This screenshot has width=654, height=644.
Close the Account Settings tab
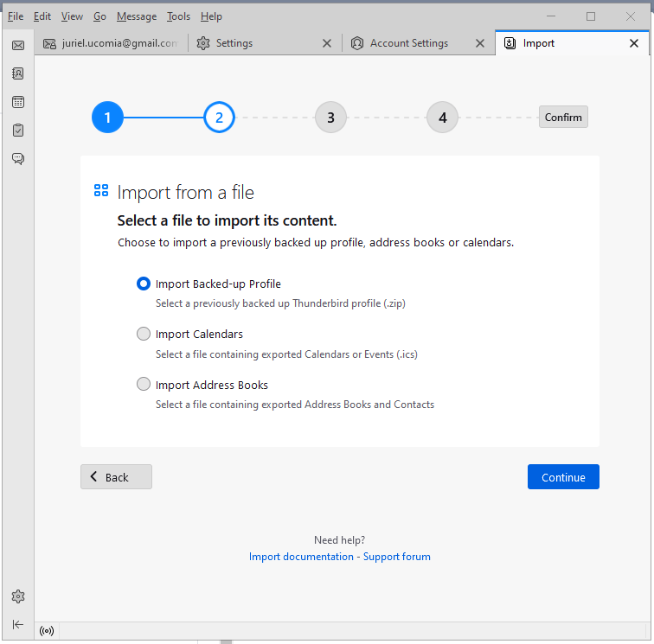coord(480,43)
